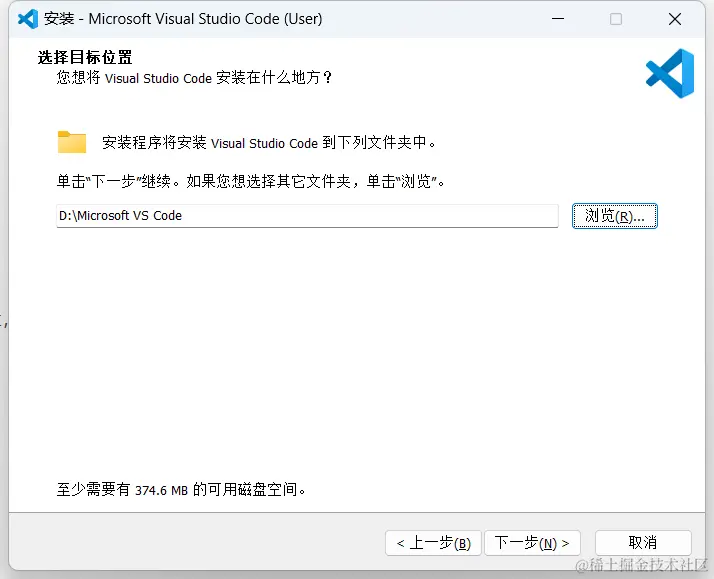Click the window title 安装 - Microsoft Visual Studio Code (User)
This screenshot has width=714, height=579.
tap(183, 19)
